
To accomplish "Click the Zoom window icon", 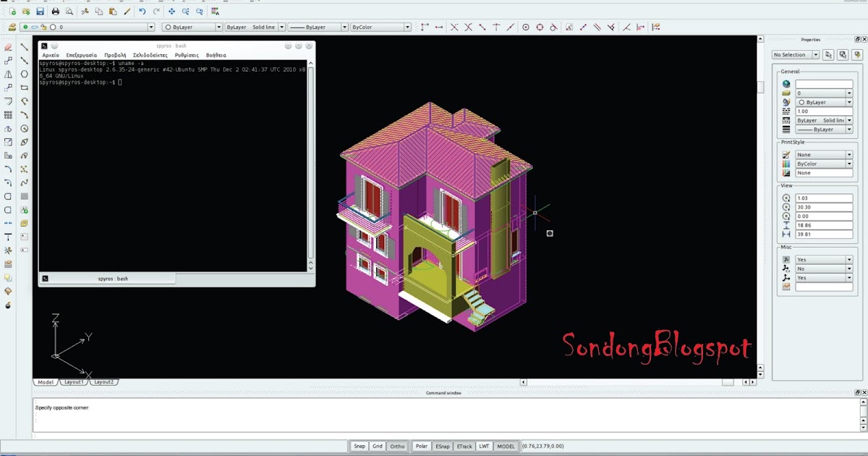I will [x=186, y=12].
